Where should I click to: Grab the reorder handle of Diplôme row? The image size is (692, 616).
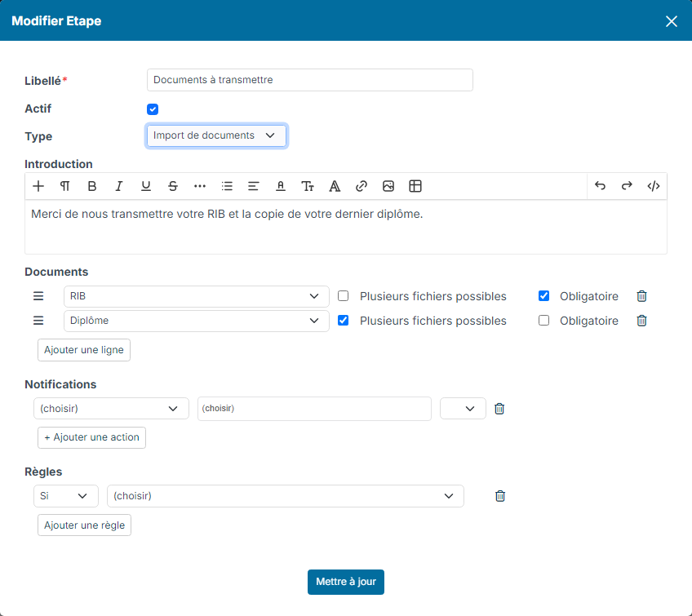pos(38,321)
